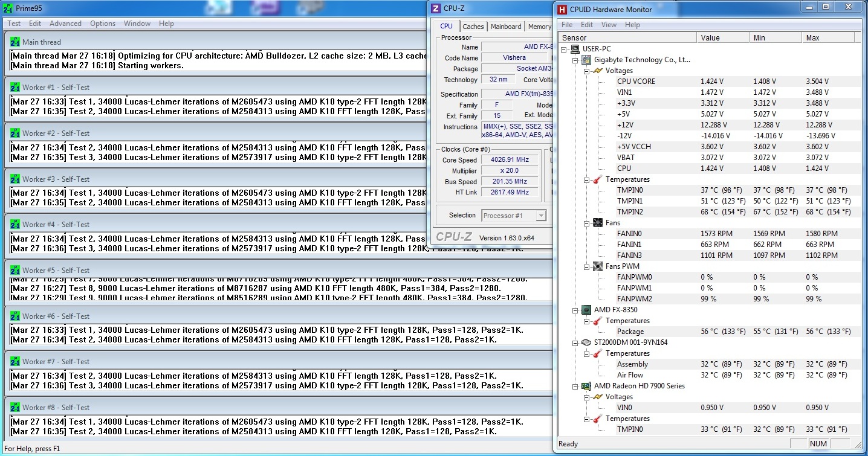This screenshot has height=456, width=868.
Task: Open the Test menu in Prime95
Action: pyautogui.click(x=14, y=24)
